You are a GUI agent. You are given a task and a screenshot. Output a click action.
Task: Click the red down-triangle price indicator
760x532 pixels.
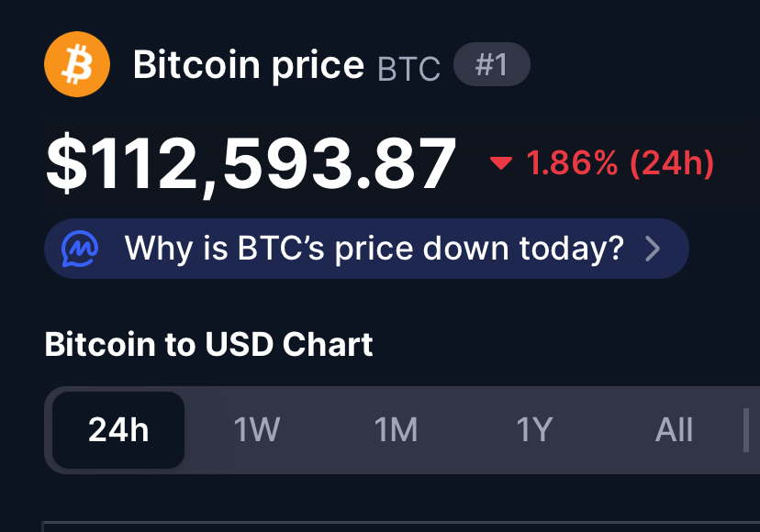click(500, 163)
